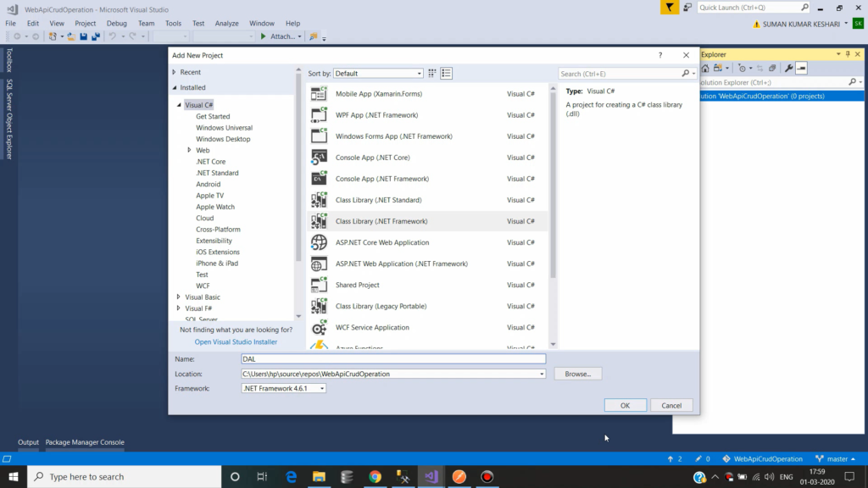The height and width of the screenshot is (488, 868).
Task: Expand the Web node under Visual C#
Action: tap(189, 150)
